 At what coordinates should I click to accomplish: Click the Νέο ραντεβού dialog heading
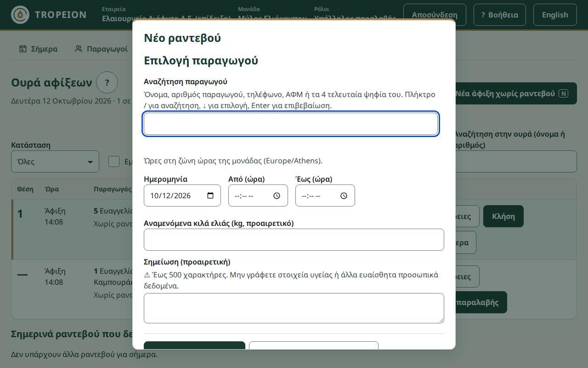182,38
